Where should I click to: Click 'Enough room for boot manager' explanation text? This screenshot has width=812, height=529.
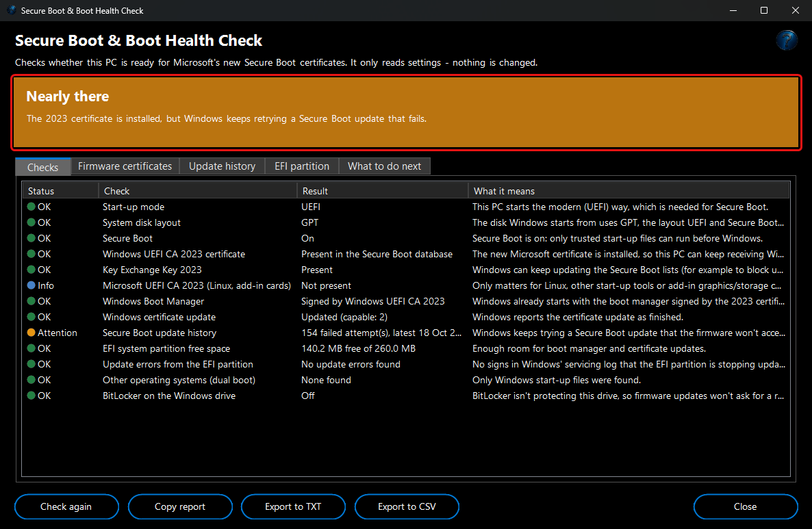[589, 348]
